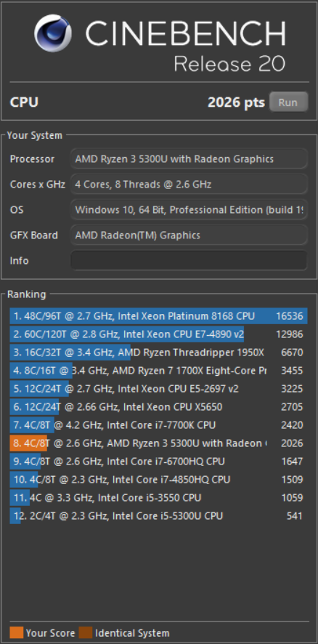Select the Xeon X5650 ranking row
This screenshot has width=318, height=644.
pyautogui.click(x=158, y=406)
